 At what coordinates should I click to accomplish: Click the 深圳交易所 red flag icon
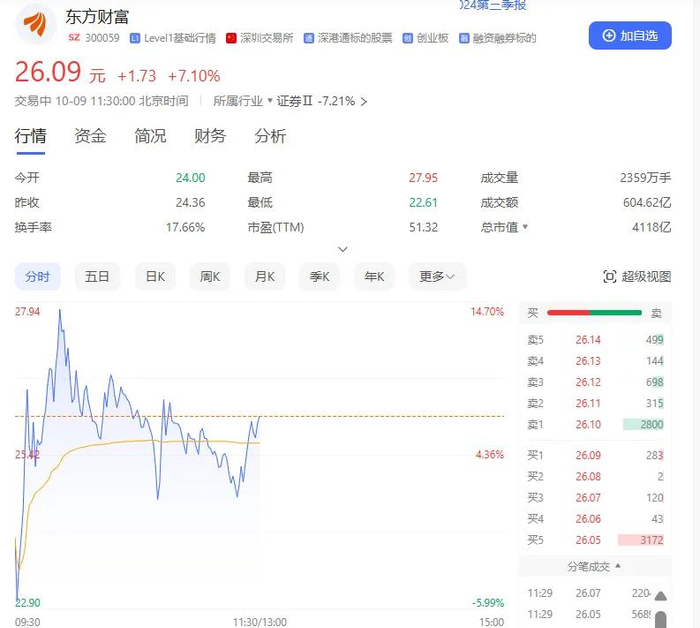click(231, 38)
